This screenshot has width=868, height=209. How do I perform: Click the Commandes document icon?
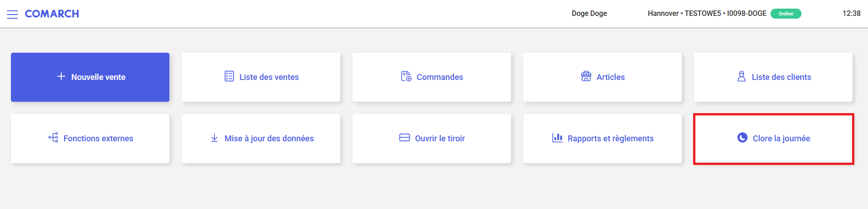tap(406, 76)
